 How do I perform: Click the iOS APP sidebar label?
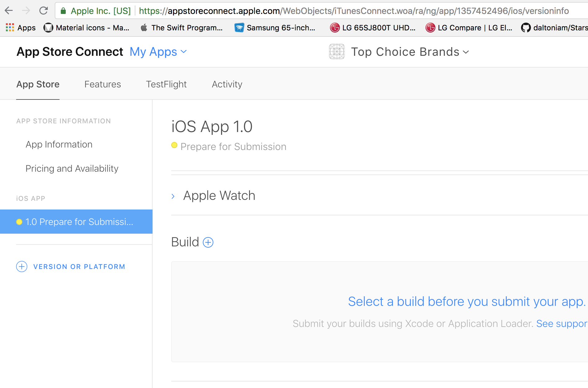[31, 199]
